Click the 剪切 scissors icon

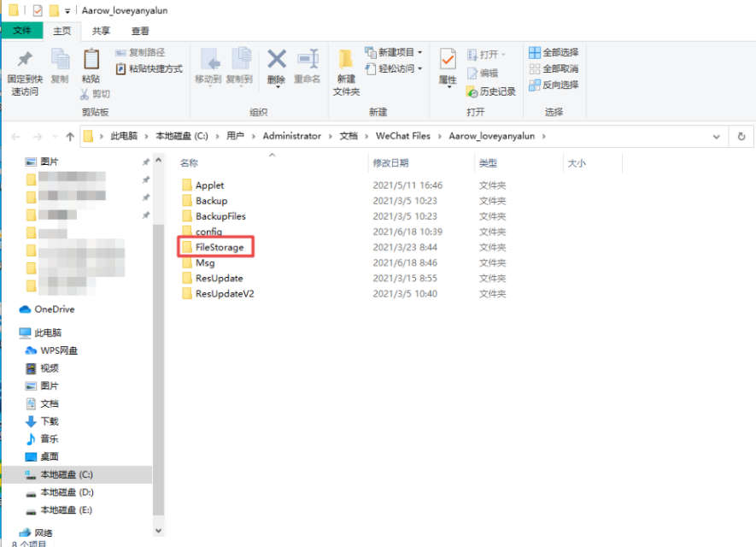85,94
